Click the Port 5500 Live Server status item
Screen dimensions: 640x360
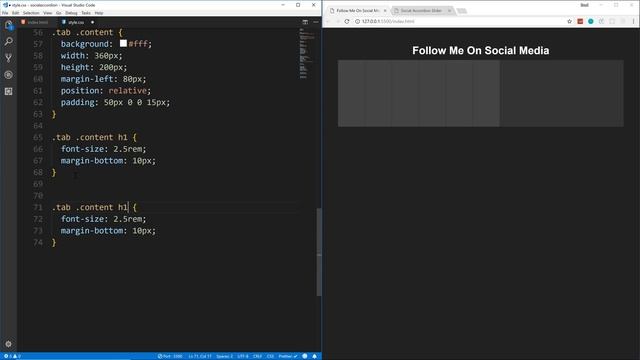pos(170,356)
